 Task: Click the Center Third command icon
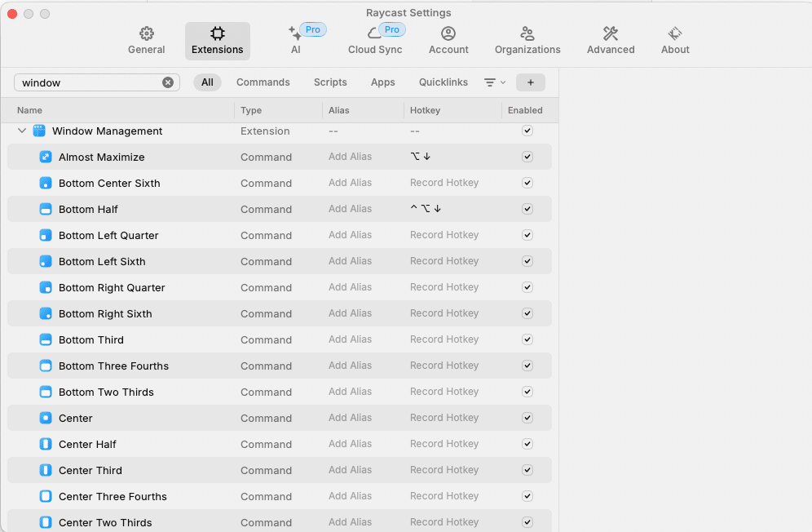[x=46, y=470]
